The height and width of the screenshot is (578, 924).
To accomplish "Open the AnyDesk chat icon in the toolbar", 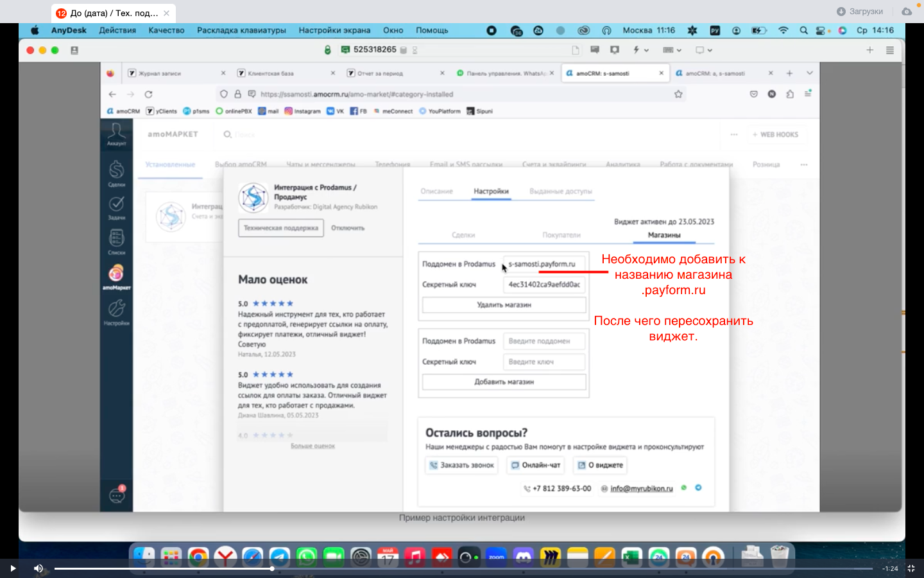I will [595, 49].
